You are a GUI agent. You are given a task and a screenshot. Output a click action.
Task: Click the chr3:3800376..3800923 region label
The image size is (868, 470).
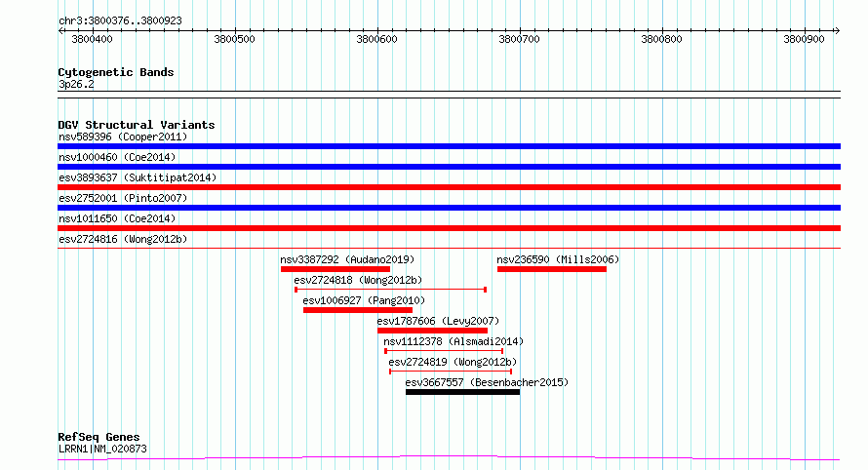pos(120,20)
